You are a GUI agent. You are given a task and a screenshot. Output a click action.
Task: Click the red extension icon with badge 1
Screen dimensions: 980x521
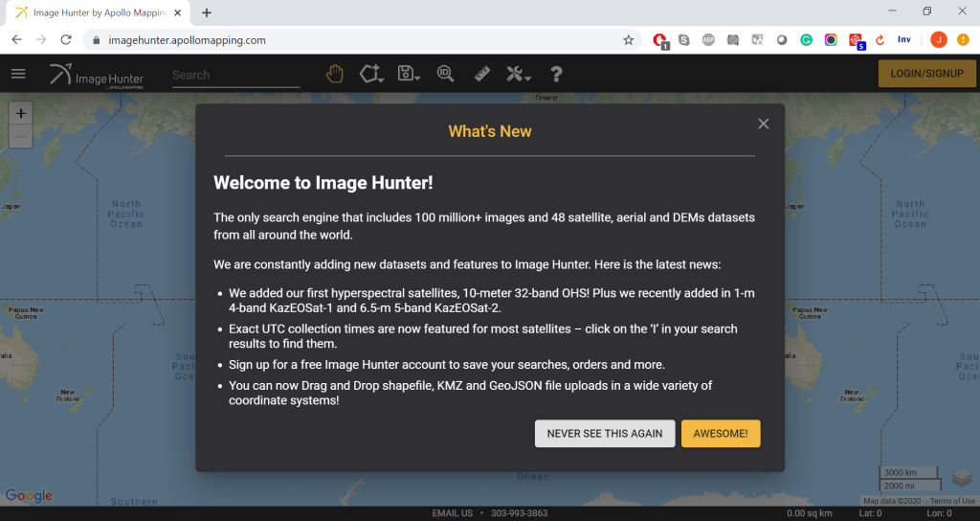[x=660, y=40]
